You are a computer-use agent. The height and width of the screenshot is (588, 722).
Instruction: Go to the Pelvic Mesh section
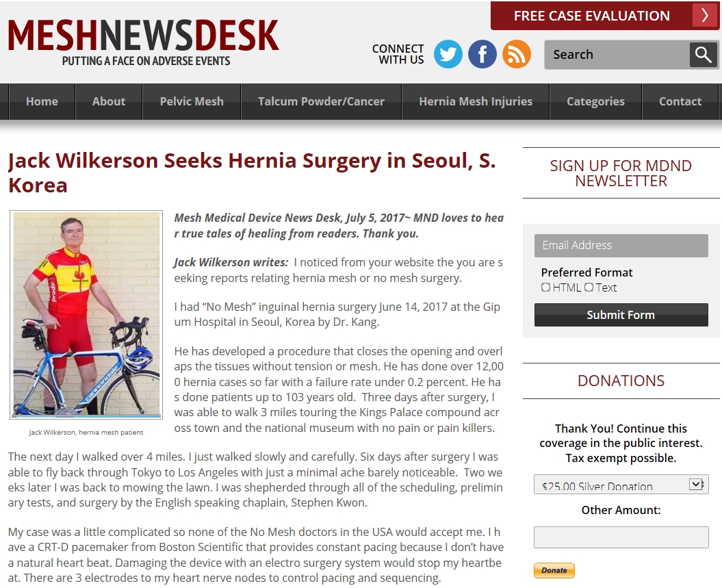192,101
